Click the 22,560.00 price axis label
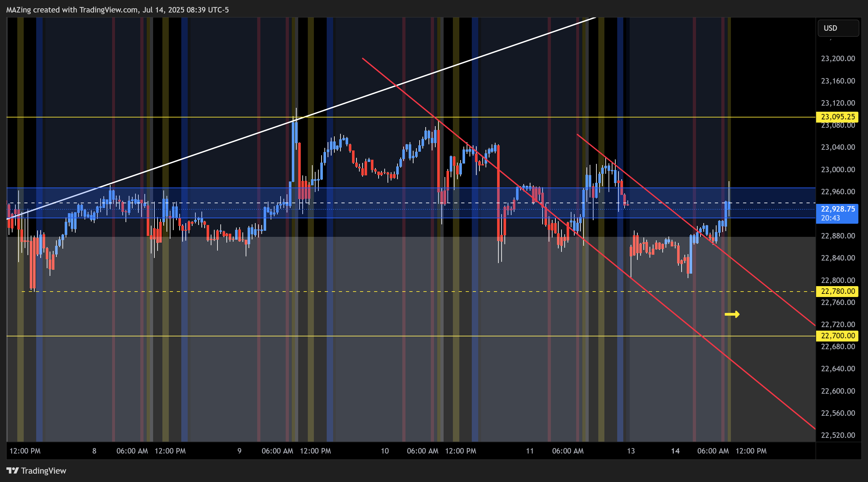 (838, 413)
